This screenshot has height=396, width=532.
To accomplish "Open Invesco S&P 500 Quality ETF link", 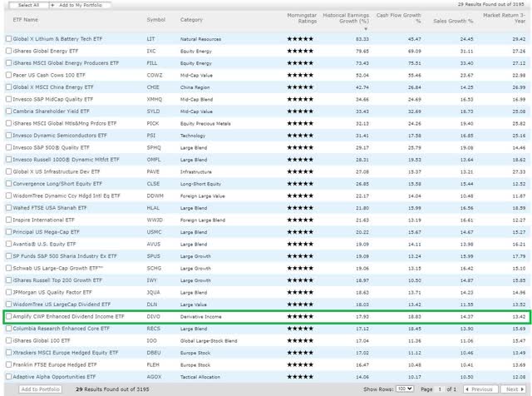I will pos(52,147).
